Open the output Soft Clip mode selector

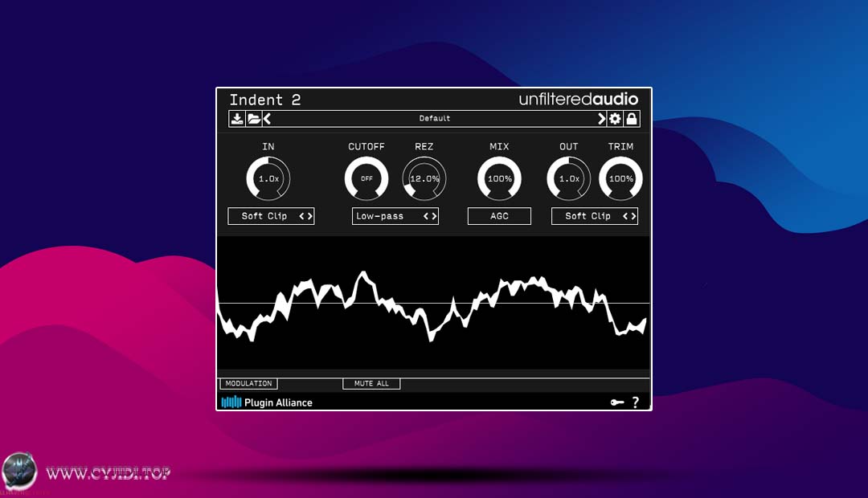(595, 216)
